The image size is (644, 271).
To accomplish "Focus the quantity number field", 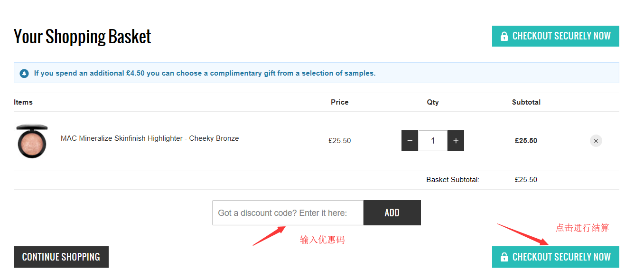I will [433, 141].
